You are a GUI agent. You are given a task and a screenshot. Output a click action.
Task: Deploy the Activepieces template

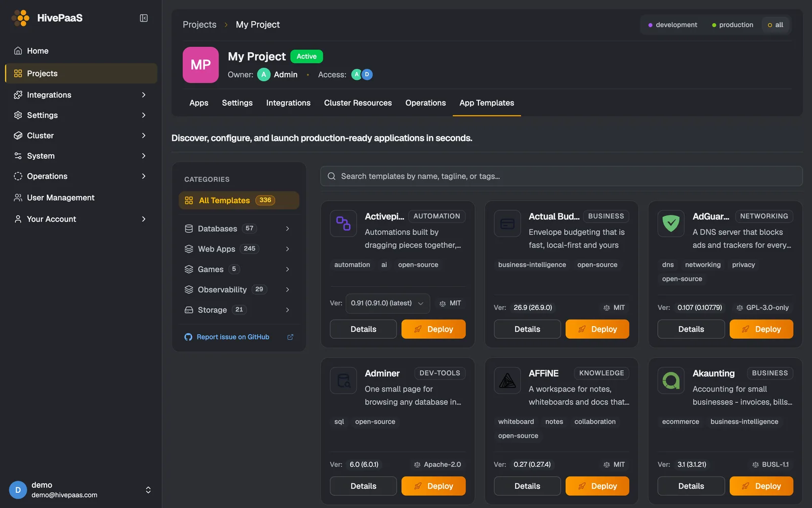(433, 329)
